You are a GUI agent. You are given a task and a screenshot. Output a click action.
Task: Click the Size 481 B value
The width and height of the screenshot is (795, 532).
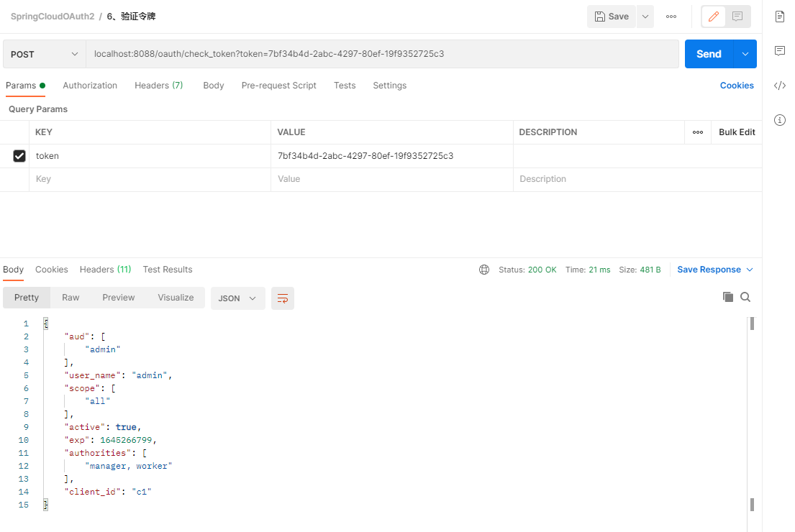(x=650, y=270)
